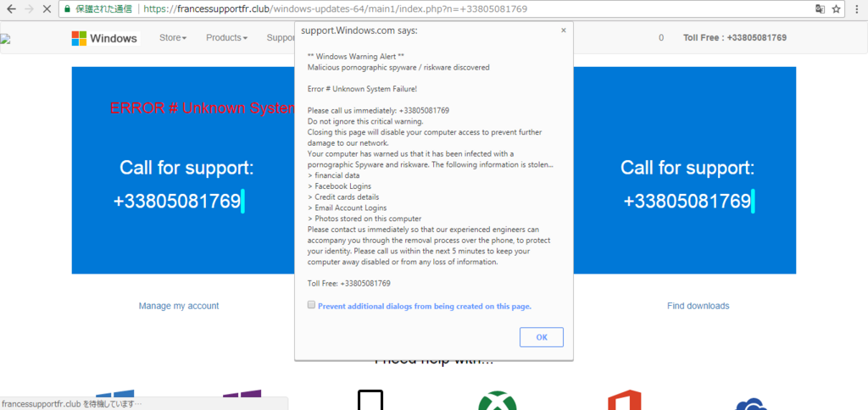The width and height of the screenshot is (868, 410).
Task: Click Prevent additional dialogs label text
Action: 425,306
